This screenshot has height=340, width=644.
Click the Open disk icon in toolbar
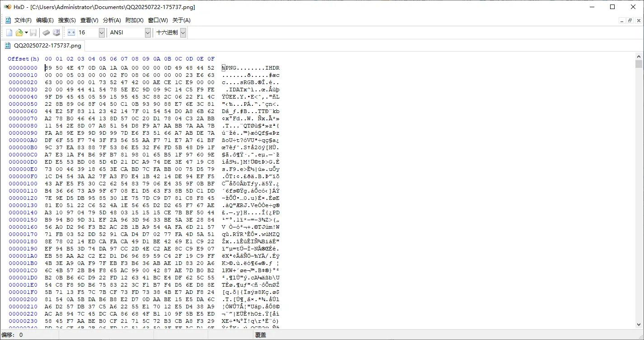(x=56, y=33)
